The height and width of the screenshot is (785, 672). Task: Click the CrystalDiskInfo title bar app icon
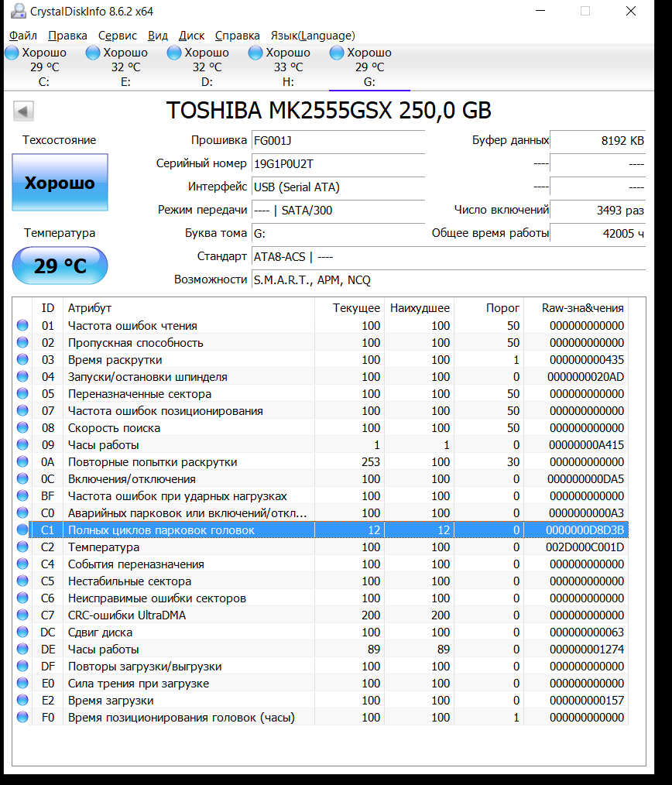[x=18, y=11]
